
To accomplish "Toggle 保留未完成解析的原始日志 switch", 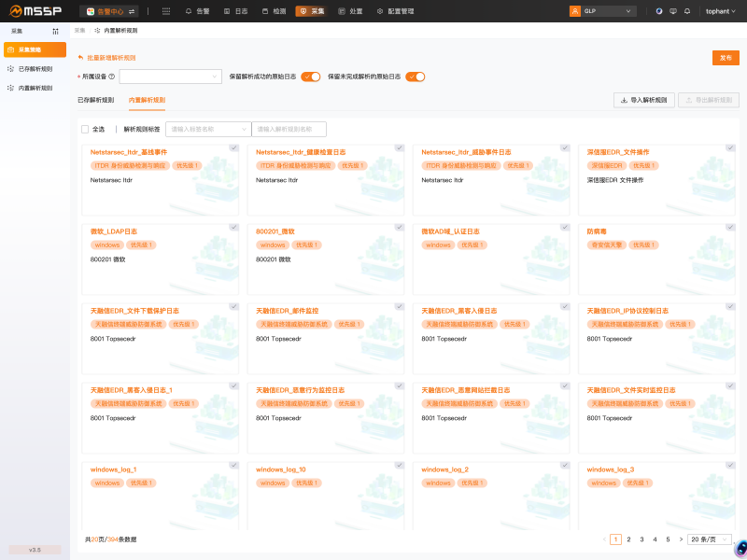I will pos(416,77).
